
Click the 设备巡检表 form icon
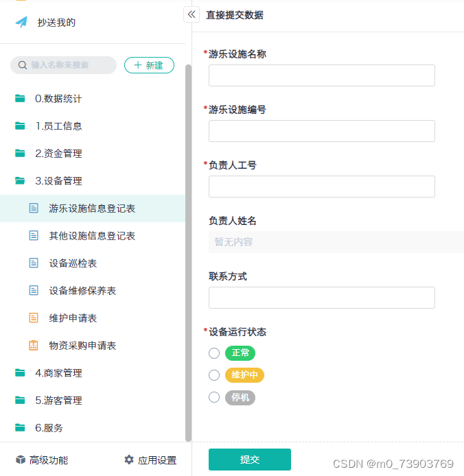[34, 263]
